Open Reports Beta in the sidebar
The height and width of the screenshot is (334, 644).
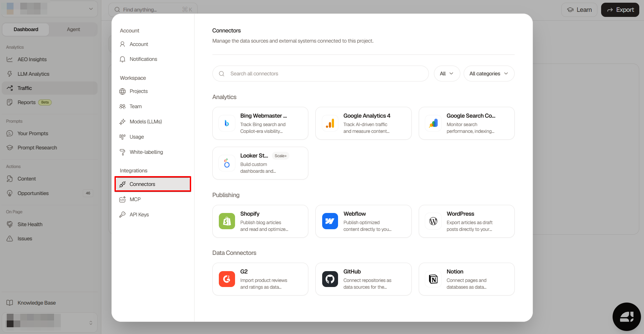pyautogui.click(x=50, y=102)
